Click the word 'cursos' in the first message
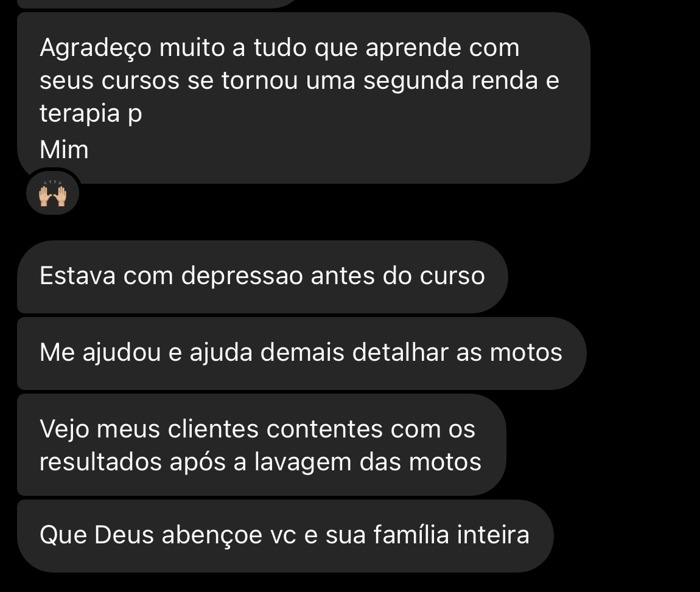Image resolution: width=700 pixels, height=592 pixels. coord(140,81)
